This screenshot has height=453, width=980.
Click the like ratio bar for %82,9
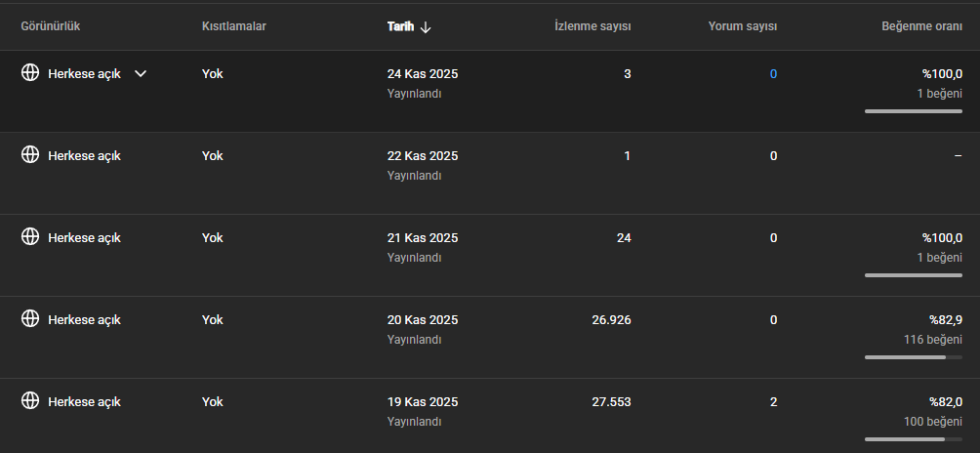click(x=914, y=357)
